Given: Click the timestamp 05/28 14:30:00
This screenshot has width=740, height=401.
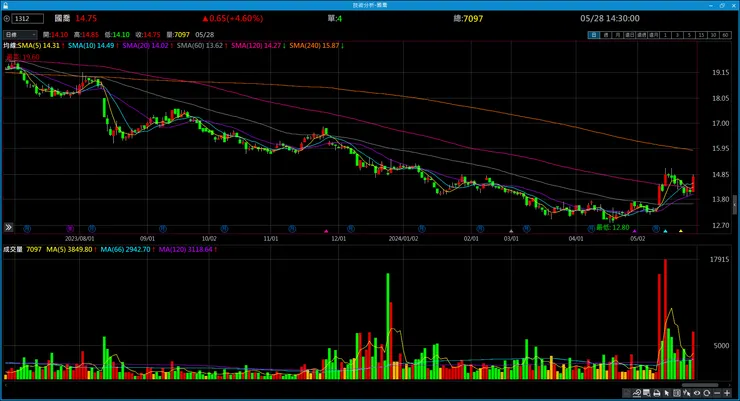Looking at the screenshot, I should click(610, 18).
